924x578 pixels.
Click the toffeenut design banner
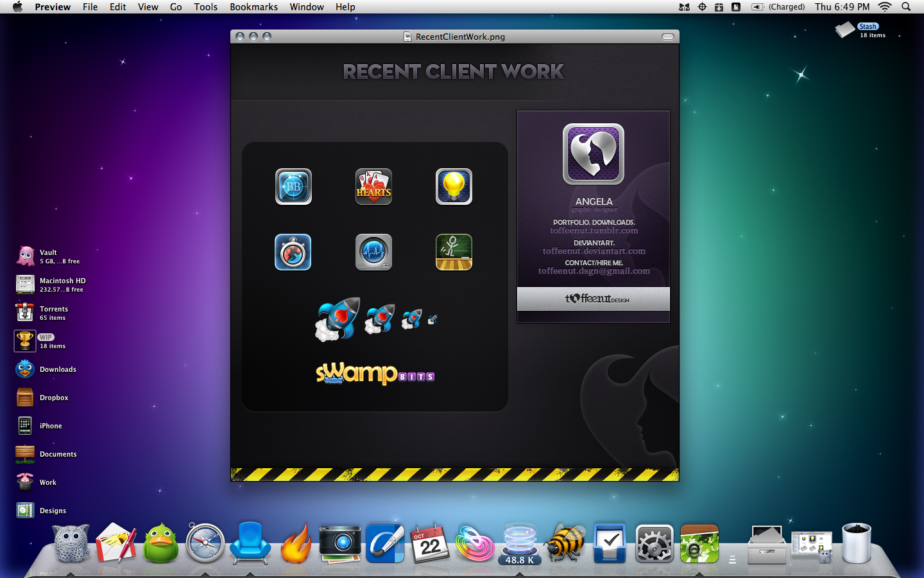594,299
